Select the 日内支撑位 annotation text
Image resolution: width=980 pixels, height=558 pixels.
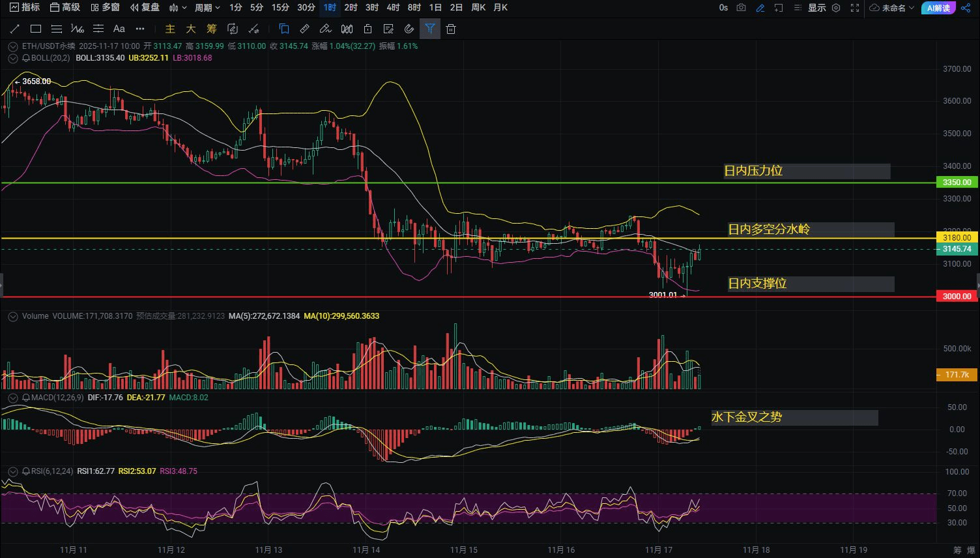[x=757, y=284]
